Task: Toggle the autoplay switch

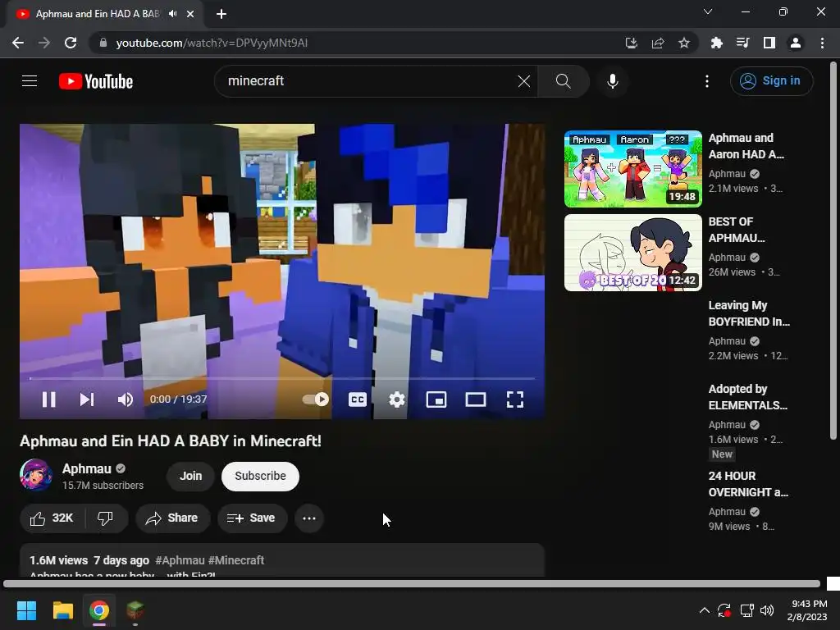Action: pos(316,399)
